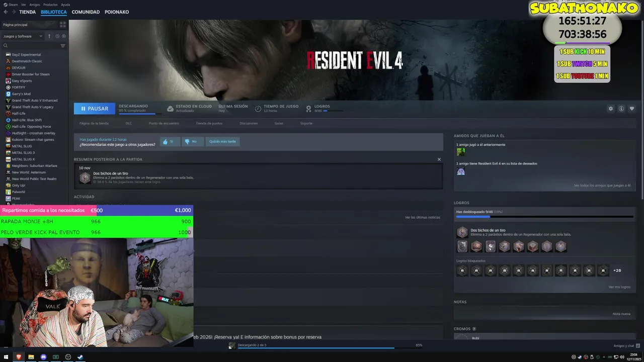Open File Explorer from taskbar
The image size is (644, 362).
pyautogui.click(x=31, y=357)
